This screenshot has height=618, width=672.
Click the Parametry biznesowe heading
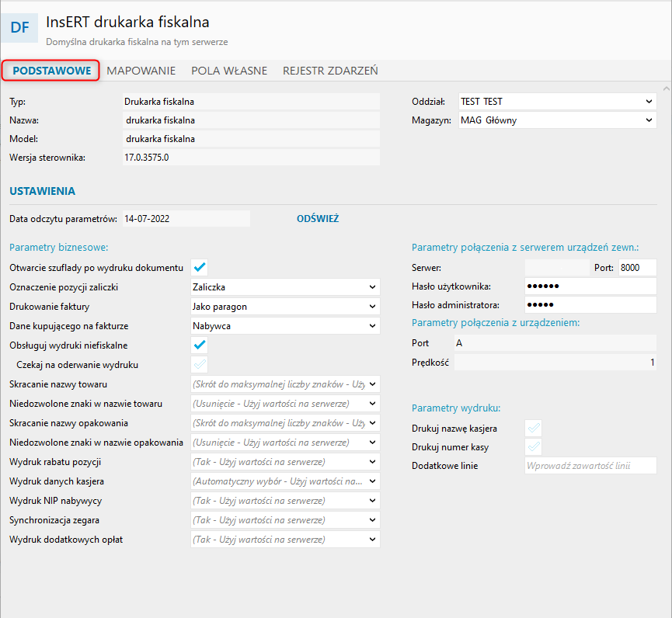(x=59, y=247)
